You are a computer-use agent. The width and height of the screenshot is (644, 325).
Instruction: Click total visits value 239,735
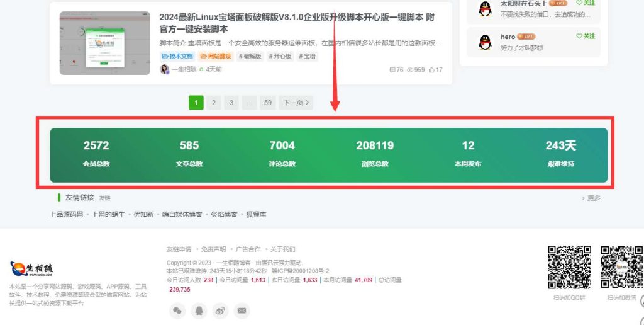coord(180,290)
